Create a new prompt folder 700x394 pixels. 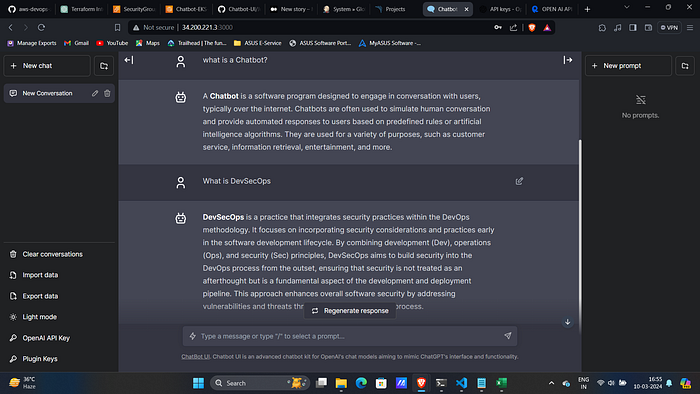click(x=685, y=66)
